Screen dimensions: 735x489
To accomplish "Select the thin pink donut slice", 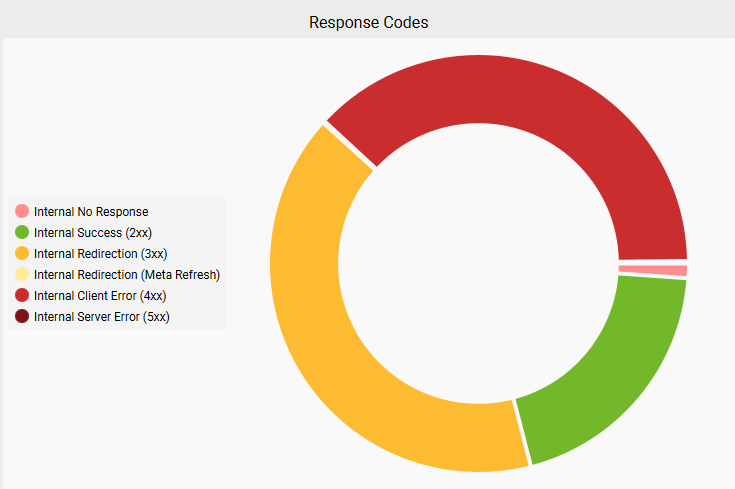I will (x=652, y=270).
